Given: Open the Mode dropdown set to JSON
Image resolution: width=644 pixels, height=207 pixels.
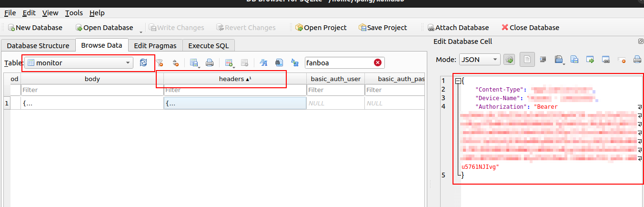Looking at the screenshot, I should click(x=480, y=60).
